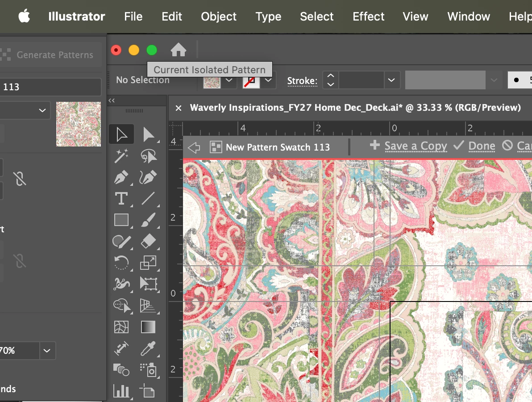
Task: Click Save a Copy button
Action: [x=408, y=146]
